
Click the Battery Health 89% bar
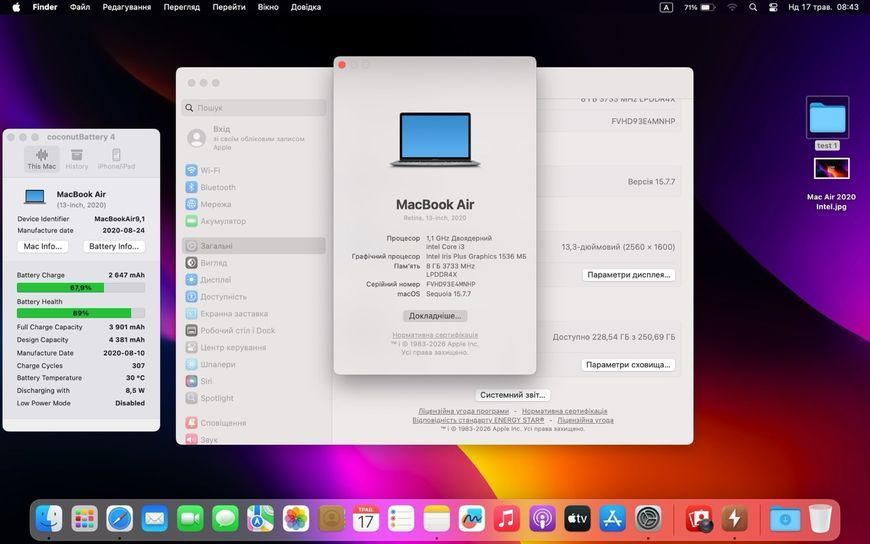coord(80,313)
